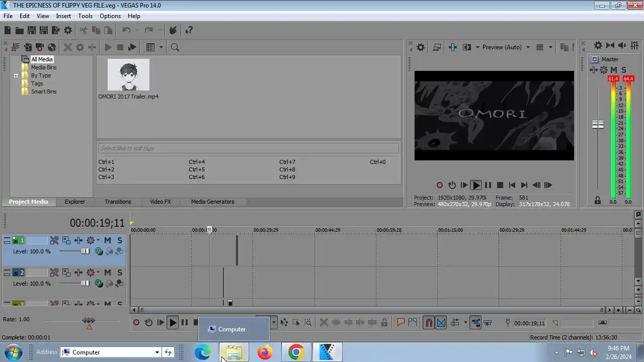Screen dimensions: 644x362
Task: Select the OMORI 2017 Trailer.mp4 thumbnail
Action: point(128,75)
